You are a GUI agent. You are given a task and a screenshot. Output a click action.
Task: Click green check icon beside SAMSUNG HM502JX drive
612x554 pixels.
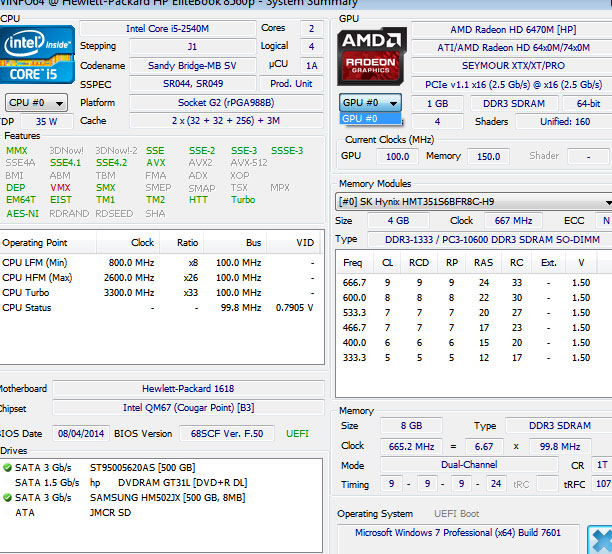click(x=7, y=497)
